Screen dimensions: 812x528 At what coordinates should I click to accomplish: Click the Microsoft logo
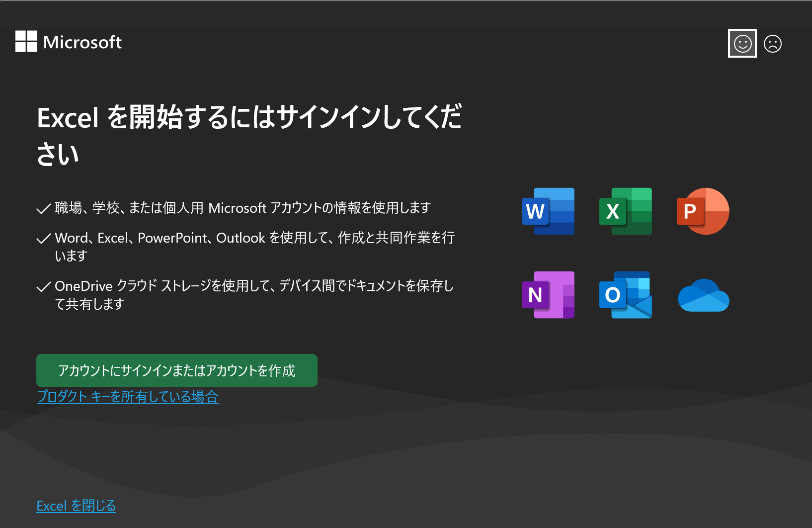pos(69,42)
